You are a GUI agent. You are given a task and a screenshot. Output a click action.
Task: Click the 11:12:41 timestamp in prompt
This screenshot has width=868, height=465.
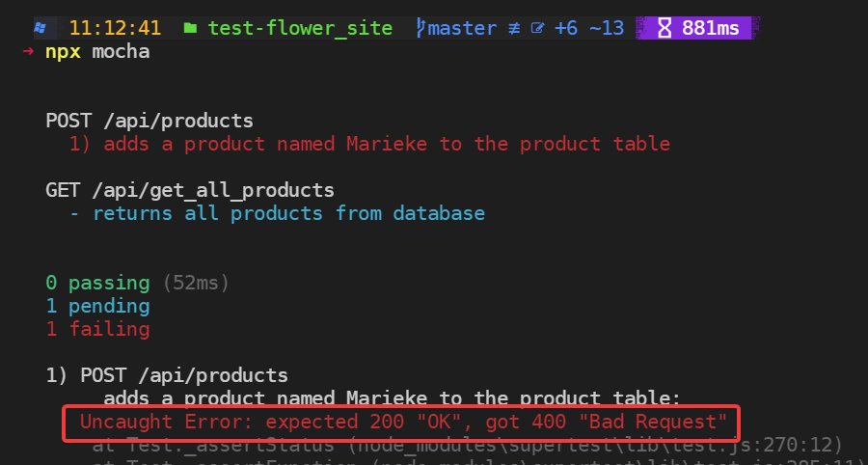click(115, 28)
